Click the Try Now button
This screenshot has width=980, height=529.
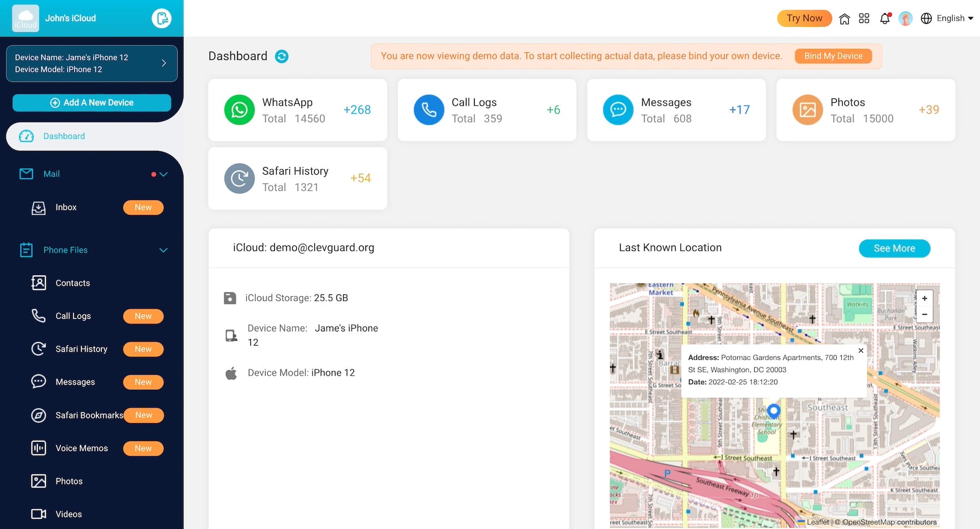804,19
